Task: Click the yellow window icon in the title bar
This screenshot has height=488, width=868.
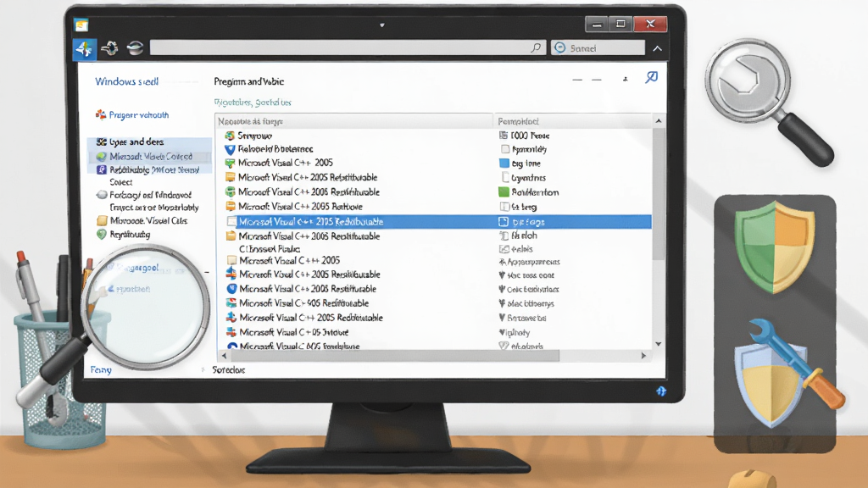Action: click(x=81, y=25)
